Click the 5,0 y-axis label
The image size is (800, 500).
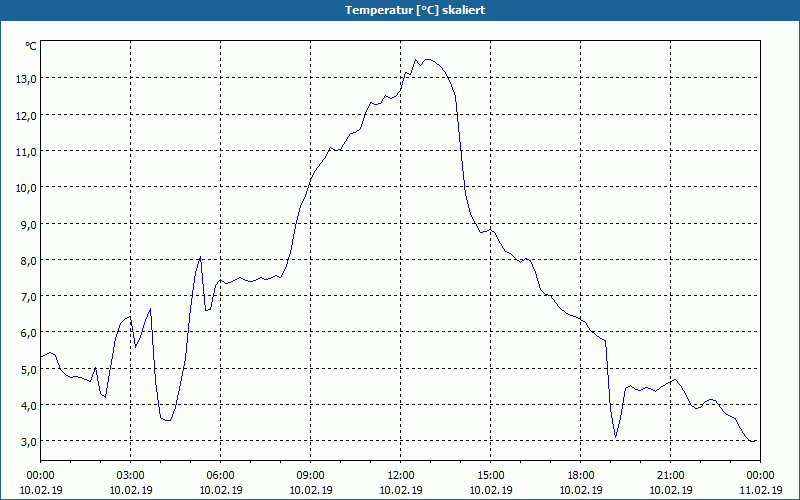[31, 370]
